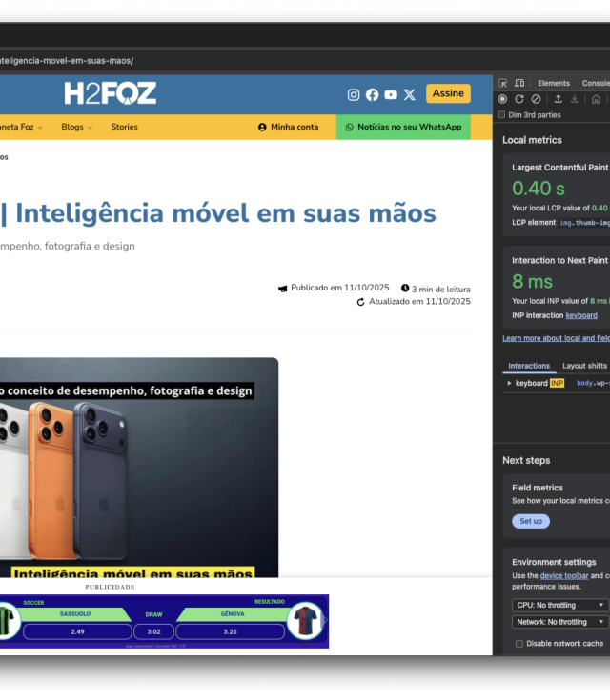Click the Set up field metrics button
Image resolution: width=610 pixels, height=700 pixels.
coord(531,521)
